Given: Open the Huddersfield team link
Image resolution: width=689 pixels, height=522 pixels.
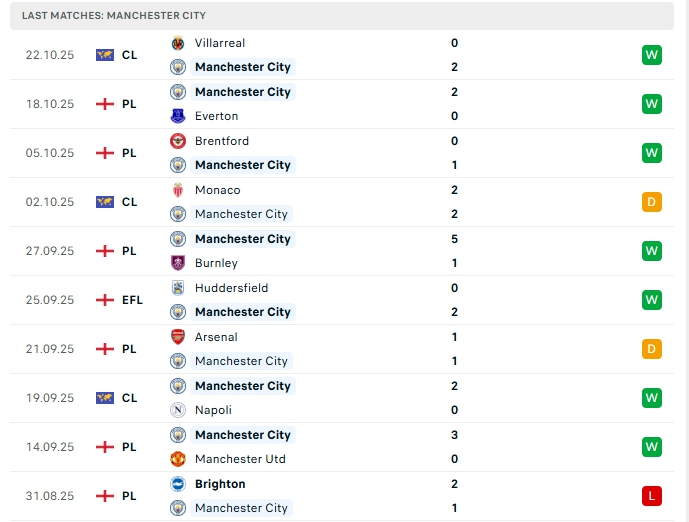Looking at the screenshot, I should tap(231, 288).
